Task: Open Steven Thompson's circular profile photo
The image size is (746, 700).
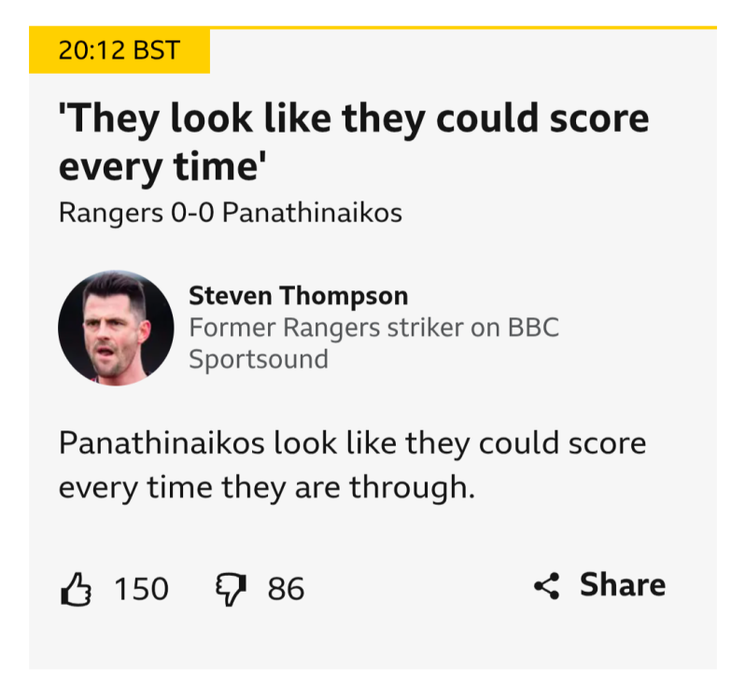Action: coord(116,328)
